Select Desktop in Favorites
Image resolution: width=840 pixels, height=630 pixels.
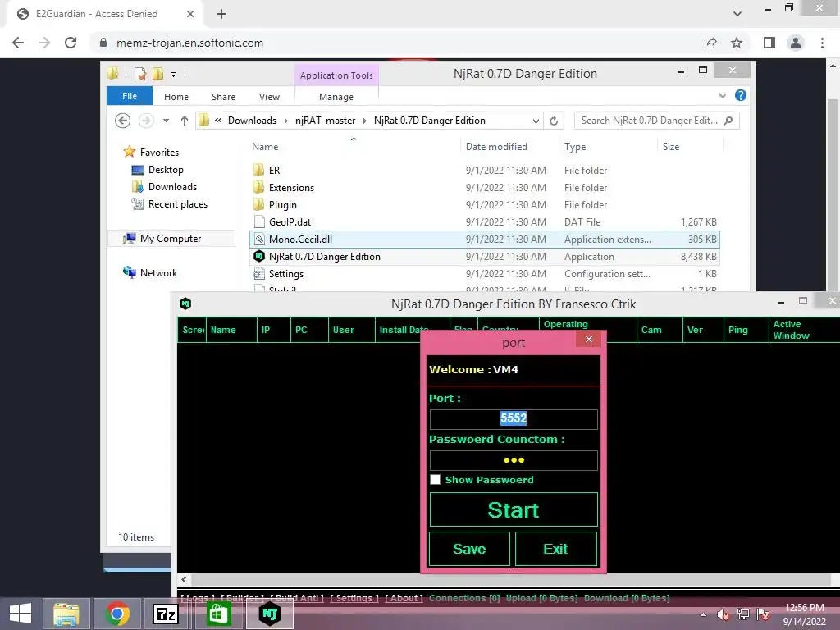(x=166, y=170)
